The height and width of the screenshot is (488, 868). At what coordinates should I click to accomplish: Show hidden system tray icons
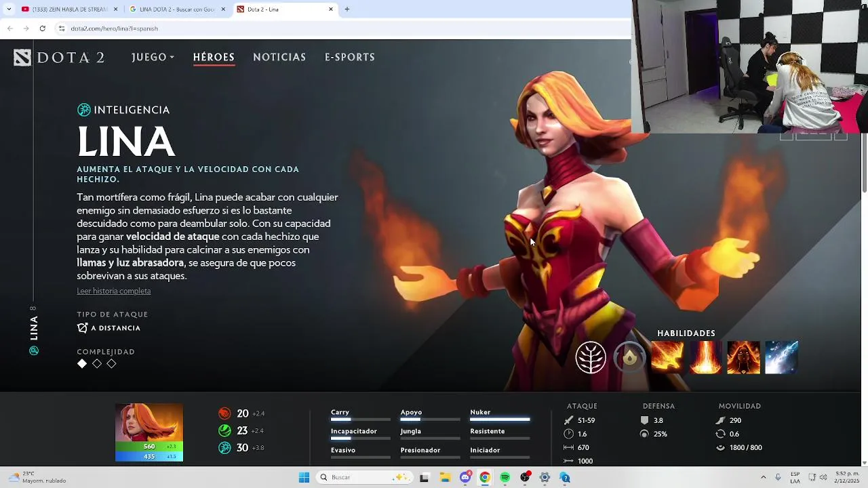763,478
